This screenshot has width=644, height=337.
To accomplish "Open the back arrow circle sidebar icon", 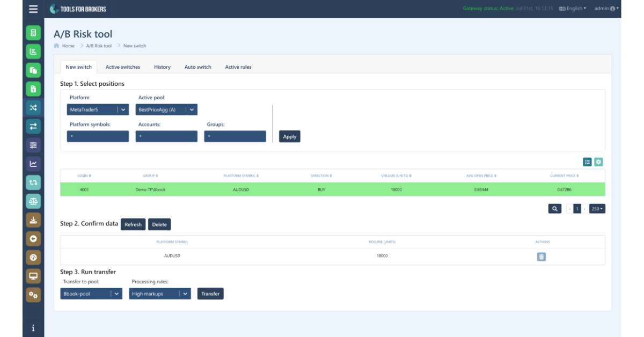I will [x=33, y=239].
